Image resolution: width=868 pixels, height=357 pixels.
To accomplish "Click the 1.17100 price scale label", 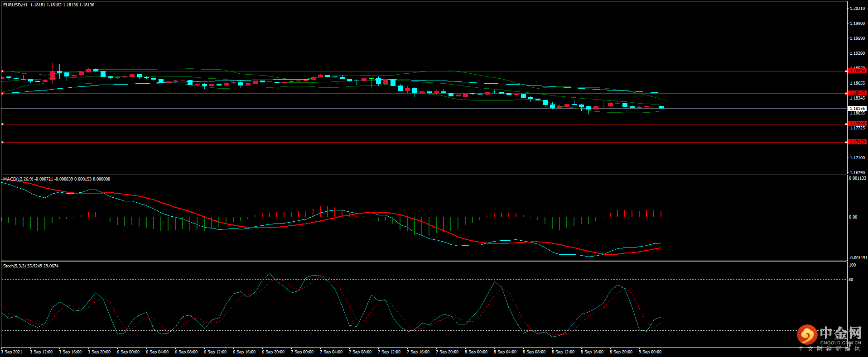I will (857, 158).
